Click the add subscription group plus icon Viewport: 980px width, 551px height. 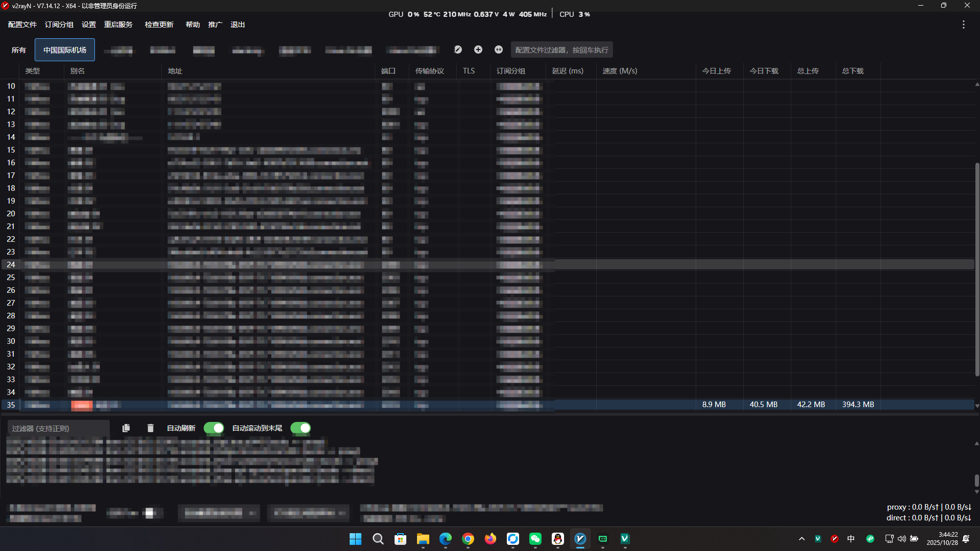tap(478, 49)
